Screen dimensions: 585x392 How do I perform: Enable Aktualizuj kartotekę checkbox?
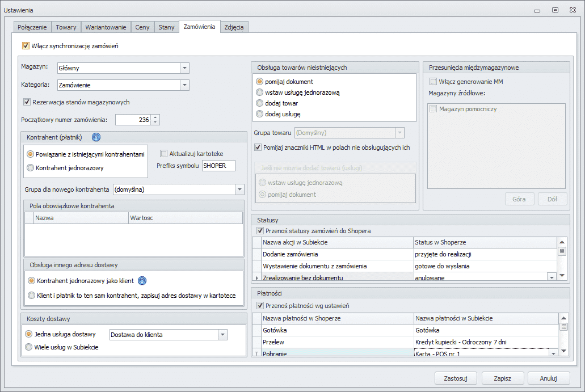coord(163,153)
